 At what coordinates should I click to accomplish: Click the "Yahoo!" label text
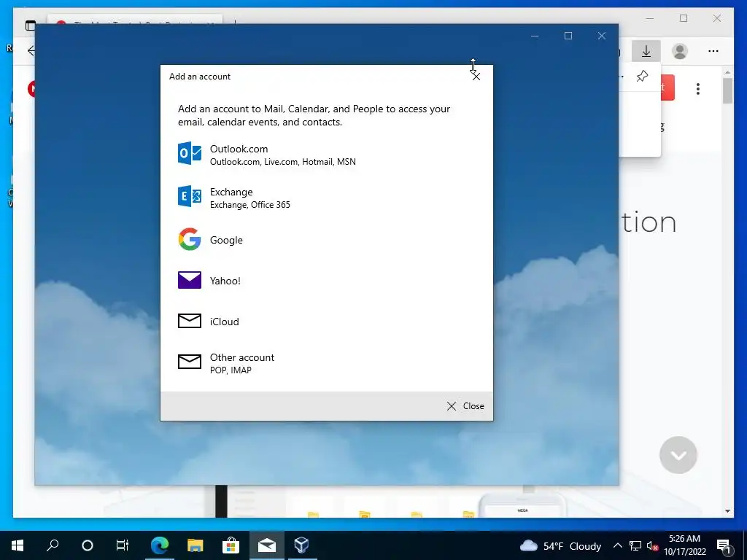225,281
